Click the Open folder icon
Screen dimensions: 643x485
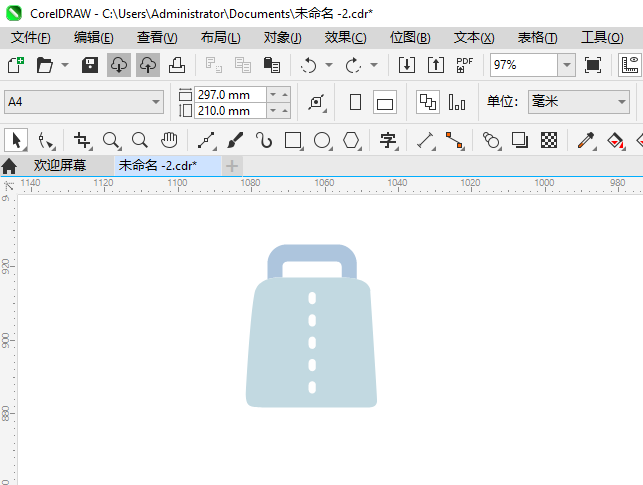point(44,65)
